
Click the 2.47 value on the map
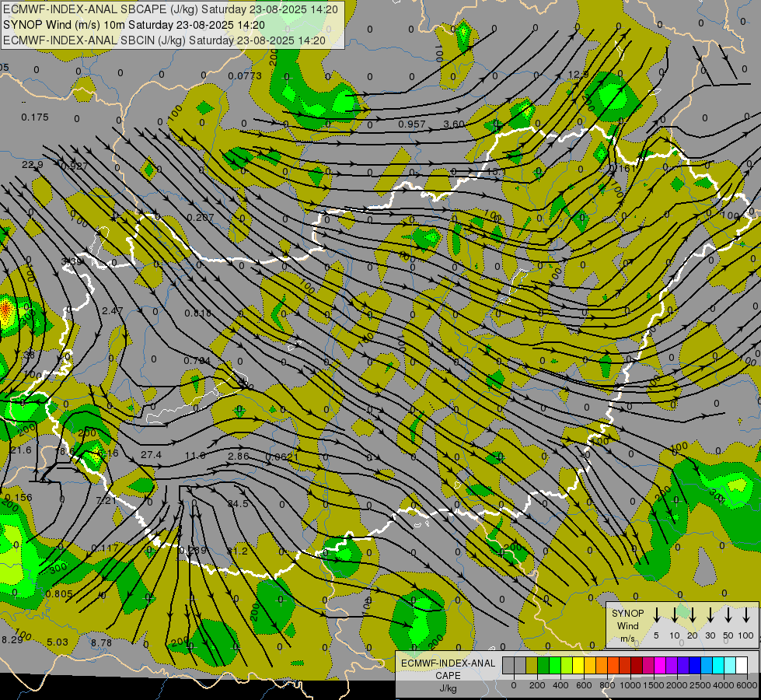[113, 310]
